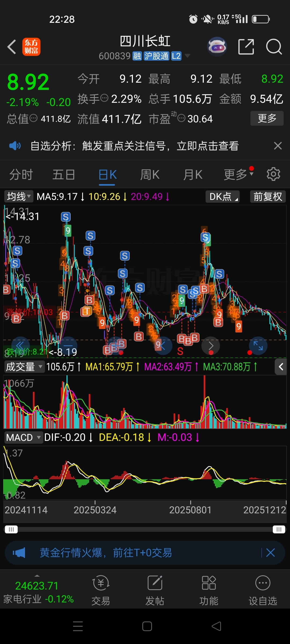Open MACD indicator dropdown
The width and height of the screenshot is (290, 644).
pos(23,437)
